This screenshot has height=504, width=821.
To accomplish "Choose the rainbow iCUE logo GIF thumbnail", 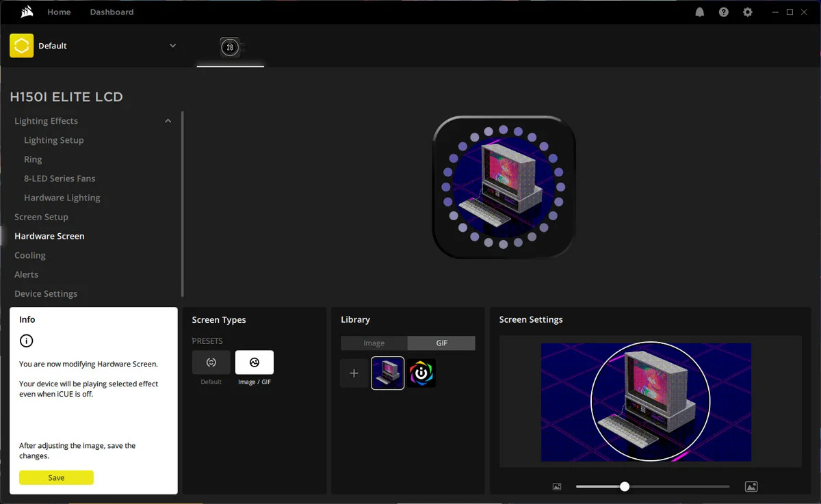I will coord(421,373).
